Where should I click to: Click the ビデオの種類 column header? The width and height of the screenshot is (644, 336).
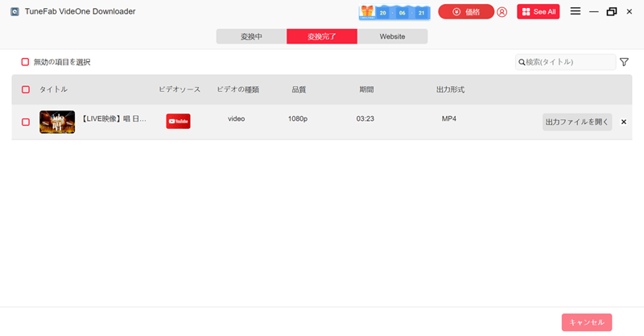pos(237,89)
